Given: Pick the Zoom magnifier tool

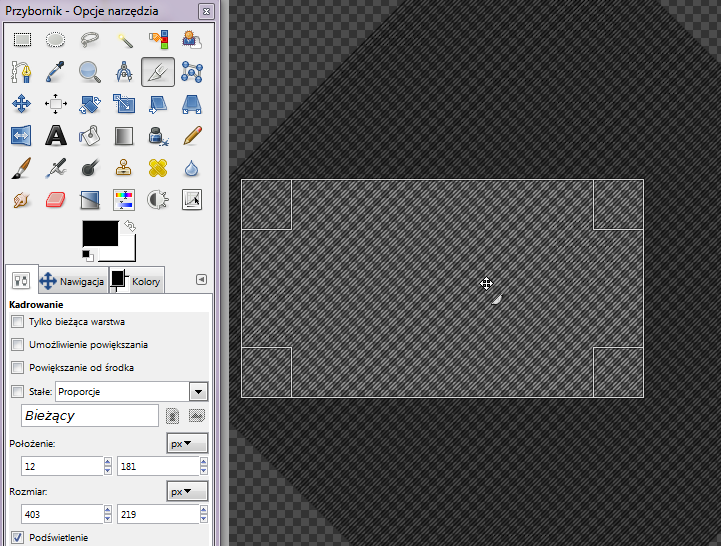Looking at the screenshot, I should [x=90, y=72].
